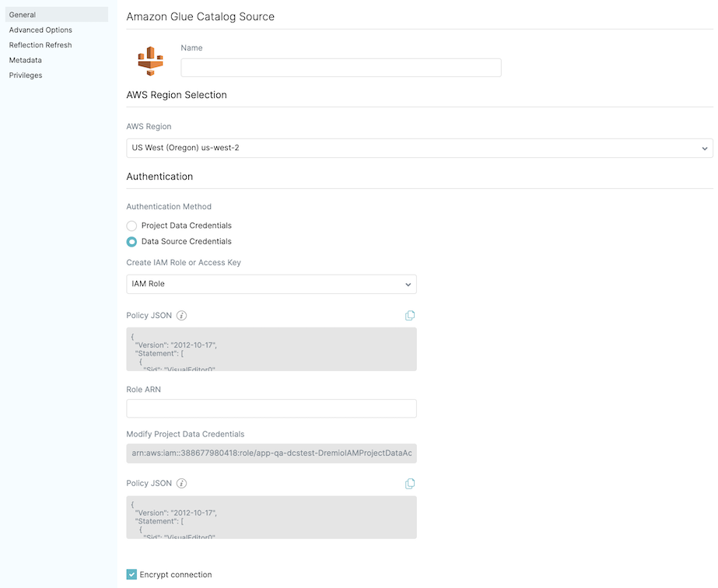
Task: Click the source Name input field
Action: pos(341,68)
